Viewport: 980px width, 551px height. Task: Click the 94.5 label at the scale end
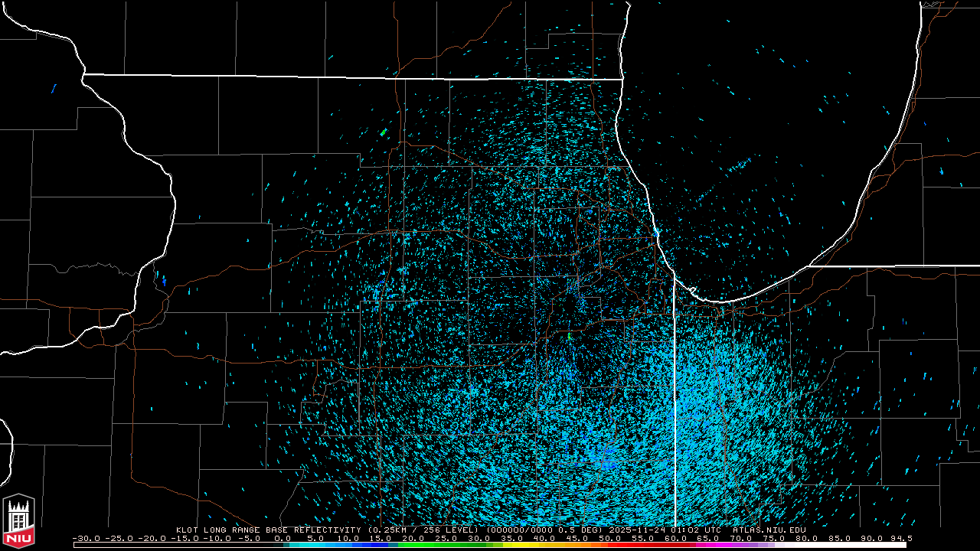(900, 538)
